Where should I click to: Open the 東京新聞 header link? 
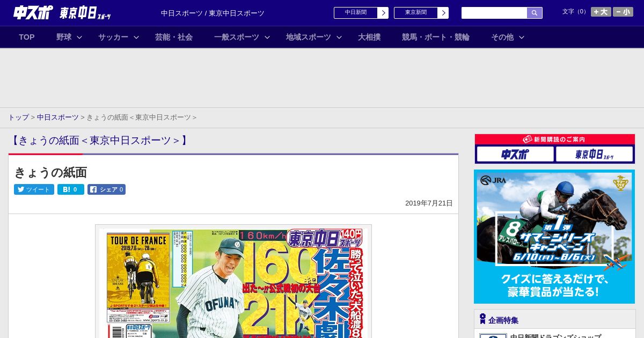415,13
